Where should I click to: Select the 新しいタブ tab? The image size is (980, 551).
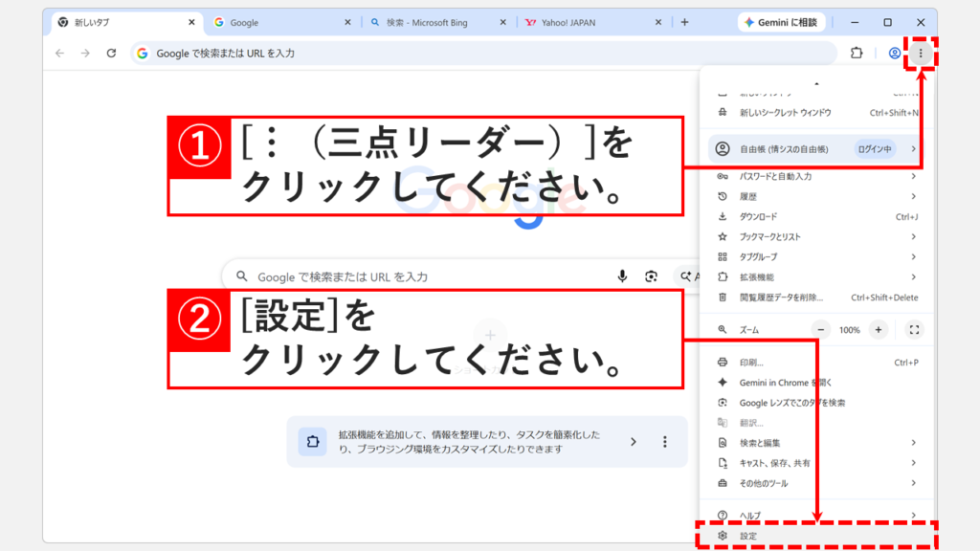[x=127, y=23]
